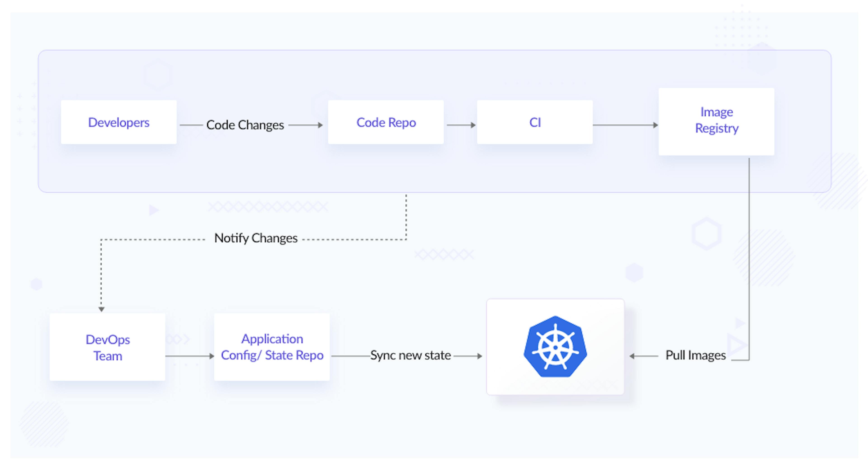The width and height of the screenshot is (868, 467).
Task: Click left-pointing arrowhead before Pull Images
Action: pos(632,356)
